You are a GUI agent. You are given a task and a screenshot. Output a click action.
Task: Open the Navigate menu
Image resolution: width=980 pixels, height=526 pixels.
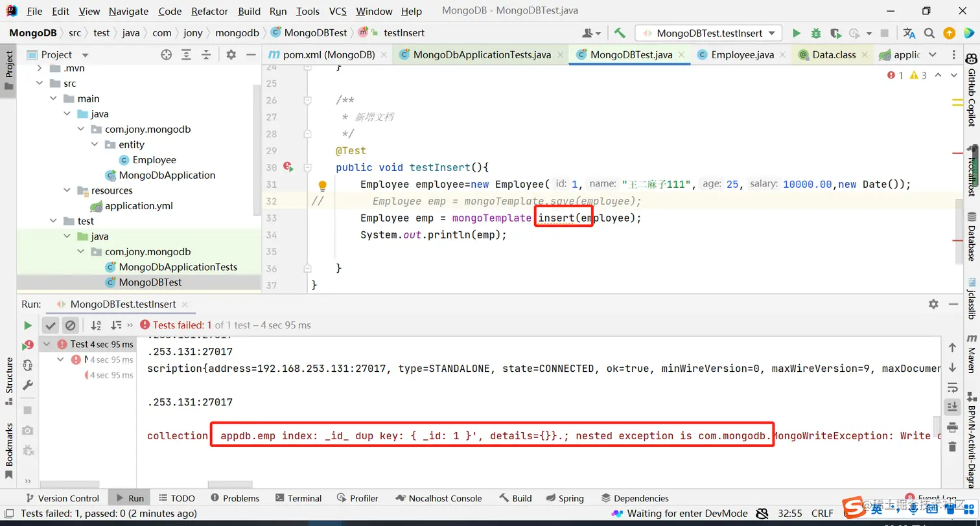(x=128, y=11)
